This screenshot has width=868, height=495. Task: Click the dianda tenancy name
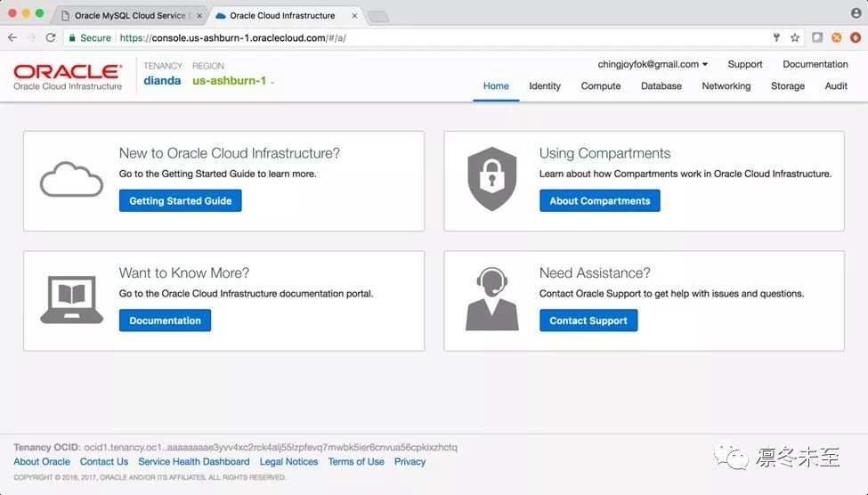point(162,81)
